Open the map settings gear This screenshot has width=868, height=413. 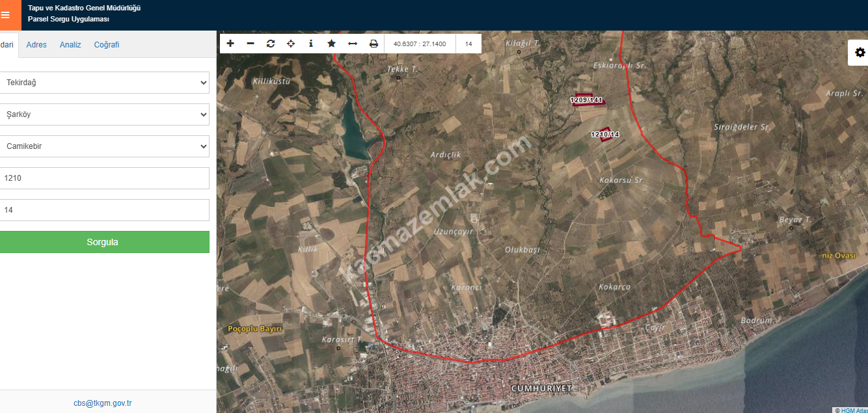pyautogui.click(x=860, y=53)
